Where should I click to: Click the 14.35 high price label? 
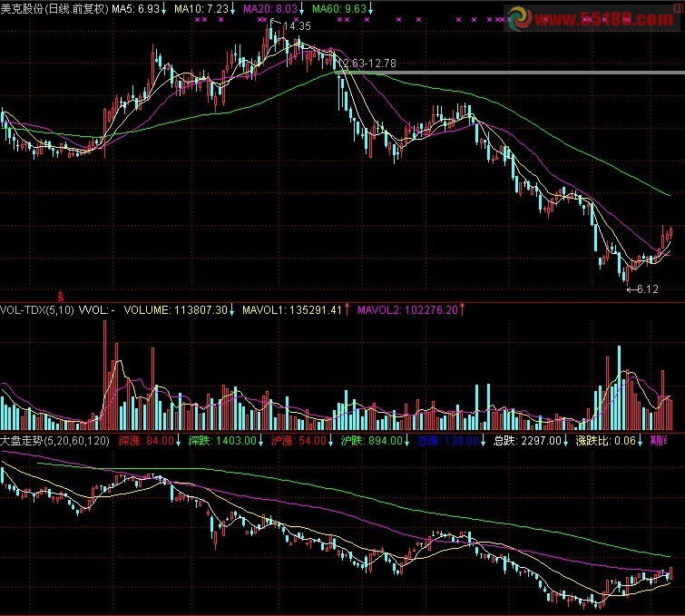click(x=297, y=26)
